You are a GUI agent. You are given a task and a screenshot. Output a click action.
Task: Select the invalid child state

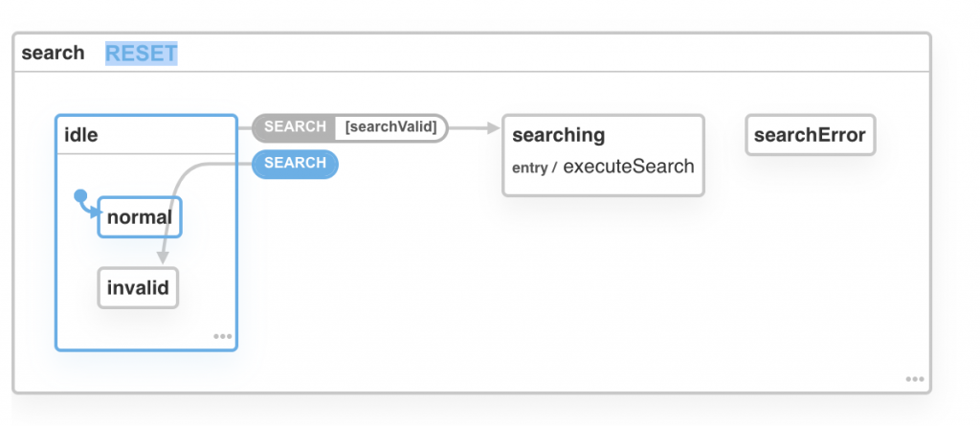tap(138, 287)
